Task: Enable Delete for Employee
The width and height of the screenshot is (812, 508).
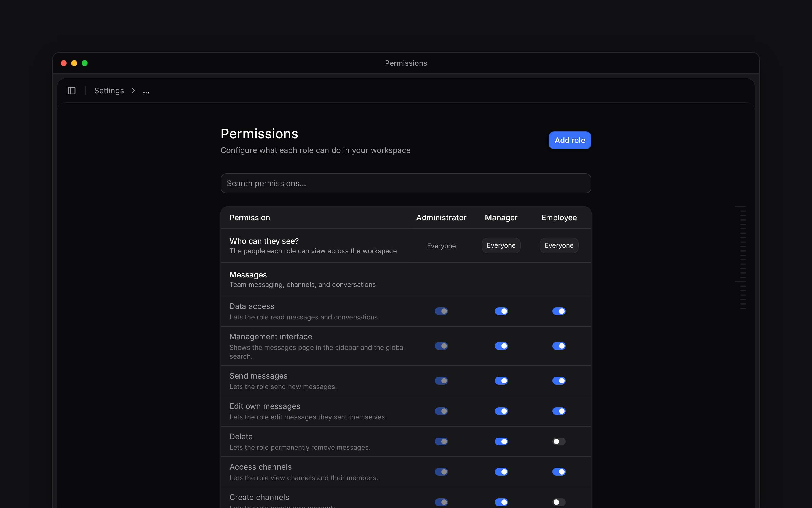Action: [x=559, y=441]
